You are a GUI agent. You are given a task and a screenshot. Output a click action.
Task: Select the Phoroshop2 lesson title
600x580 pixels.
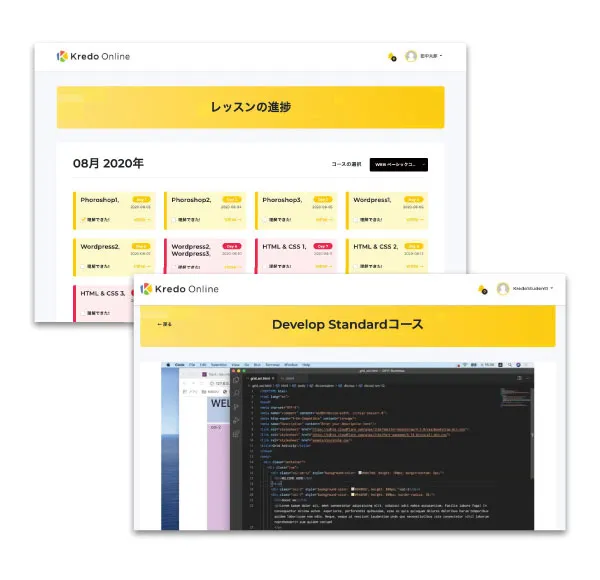tap(191, 200)
